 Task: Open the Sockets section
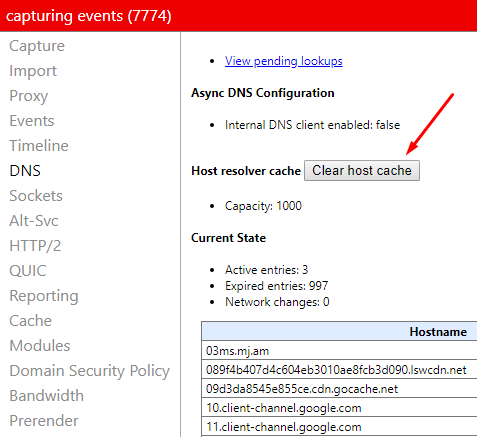36,196
